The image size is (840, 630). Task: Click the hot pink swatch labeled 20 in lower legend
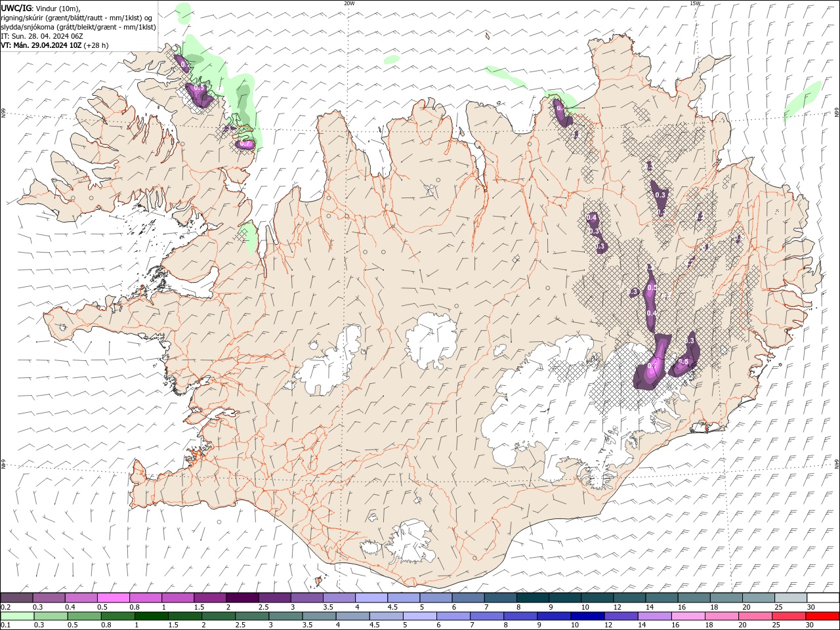pos(754,616)
